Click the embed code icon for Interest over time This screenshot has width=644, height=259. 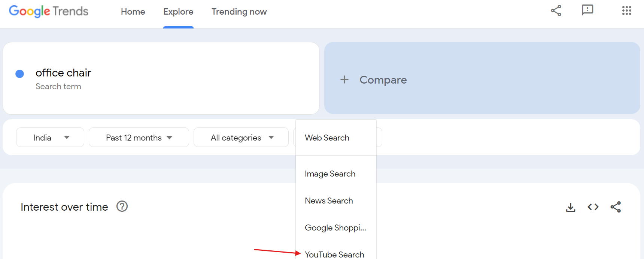[593, 207]
